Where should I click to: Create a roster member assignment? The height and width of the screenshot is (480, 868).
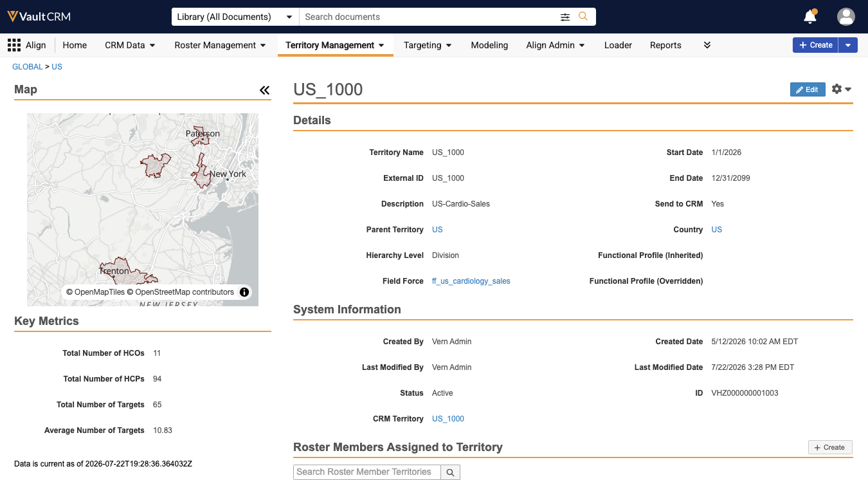tap(830, 447)
